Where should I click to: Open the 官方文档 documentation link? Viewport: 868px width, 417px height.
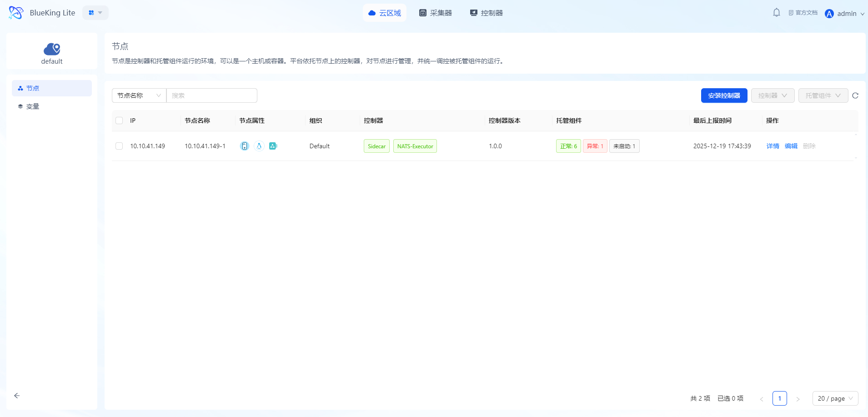click(803, 13)
